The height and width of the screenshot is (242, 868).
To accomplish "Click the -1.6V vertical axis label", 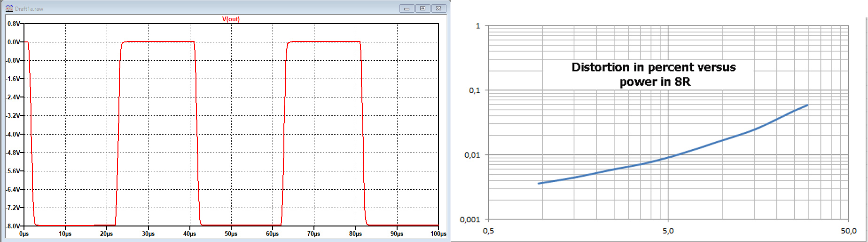I will 13,79.
